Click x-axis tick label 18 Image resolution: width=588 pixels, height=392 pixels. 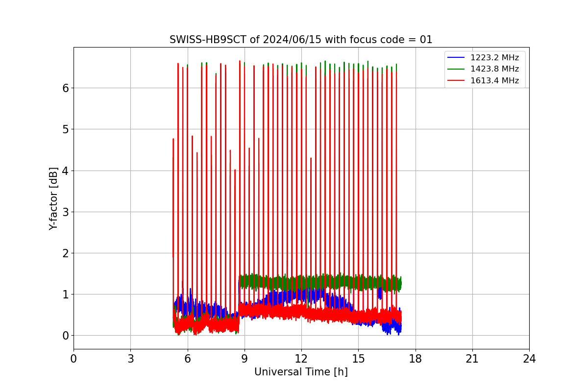416,359
